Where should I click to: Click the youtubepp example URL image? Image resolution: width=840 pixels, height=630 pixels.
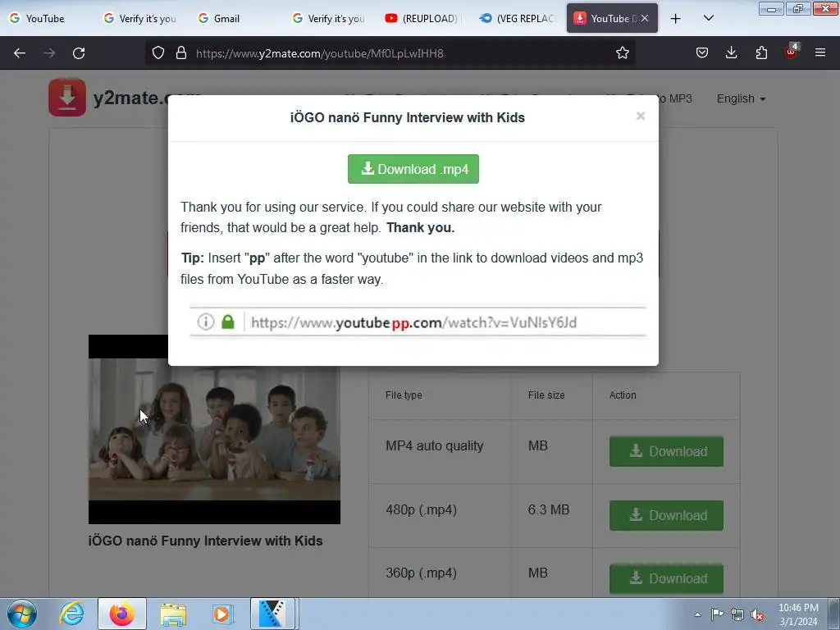(418, 322)
